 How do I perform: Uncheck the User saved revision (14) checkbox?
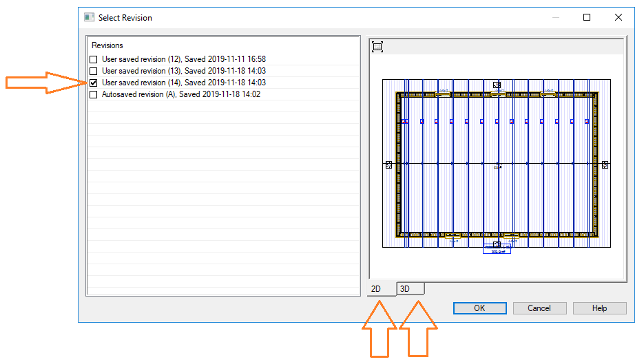pyautogui.click(x=94, y=83)
